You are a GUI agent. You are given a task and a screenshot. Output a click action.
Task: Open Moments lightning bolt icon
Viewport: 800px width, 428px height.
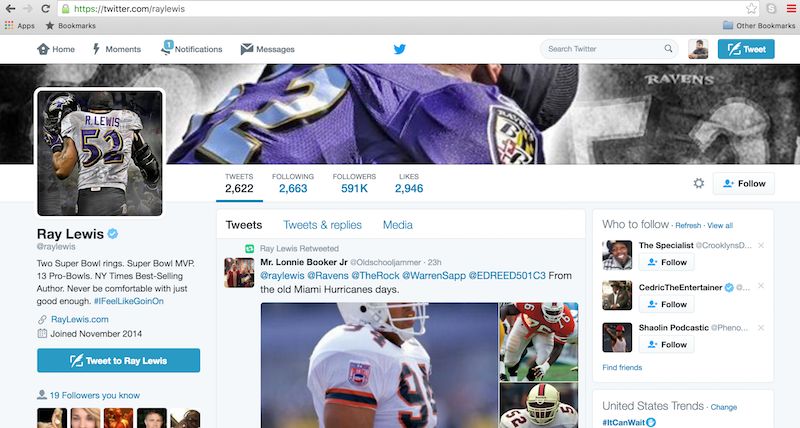pyautogui.click(x=97, y=49)
